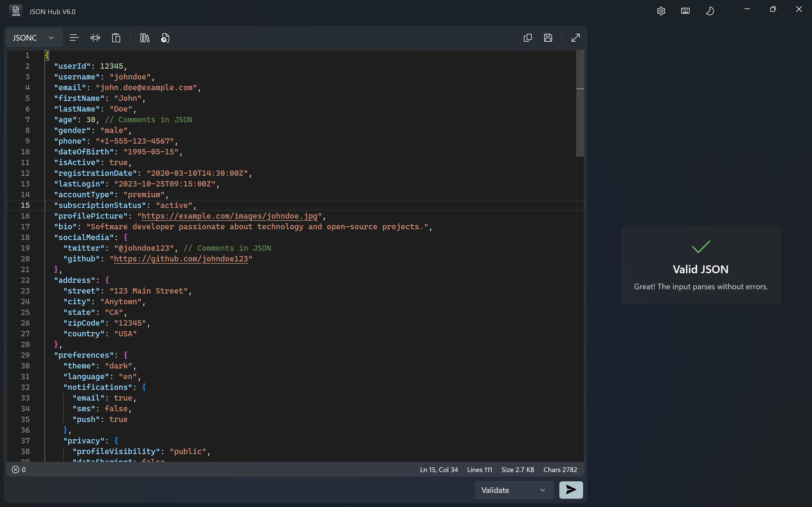Click the error count indicator in status bar
Image resolution: width=812 pixels, height=507 pixels.
point(19,470)
